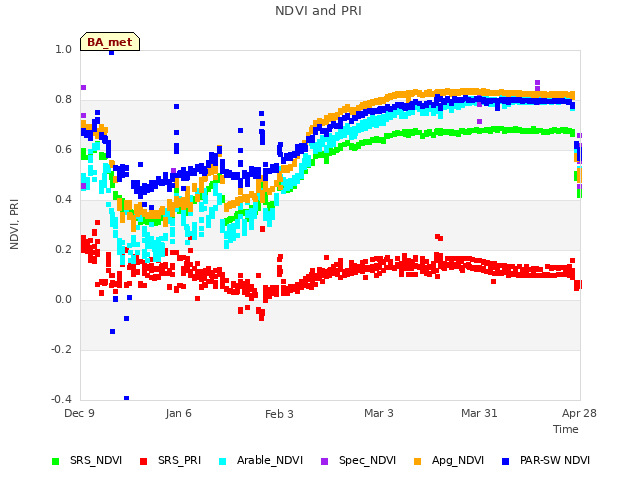640x480 pixels.
Task: Click the 0.2 y-axis tick label
Action: [63, 249]
